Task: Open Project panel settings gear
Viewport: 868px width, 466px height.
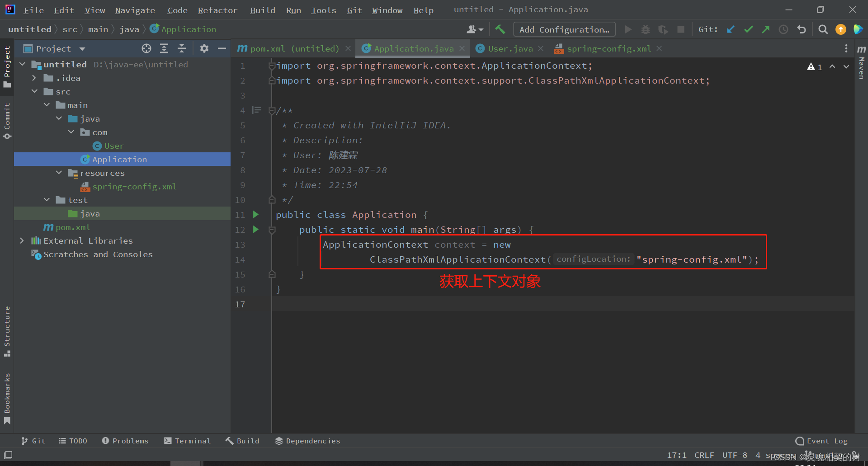Action: coord(204,48)
